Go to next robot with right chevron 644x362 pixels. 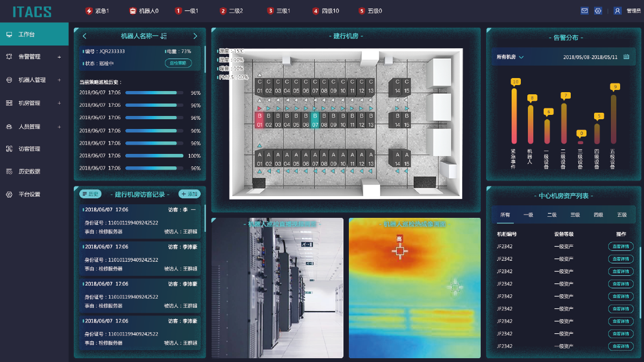pos(195,36)
